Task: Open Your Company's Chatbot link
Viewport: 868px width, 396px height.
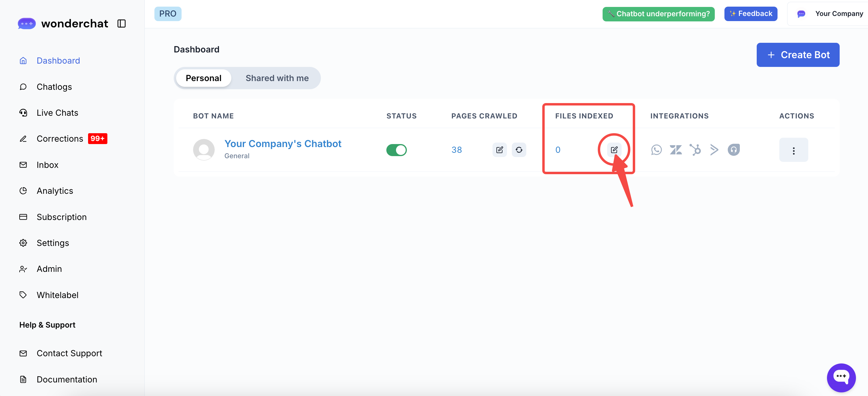Action: [283, 144]
